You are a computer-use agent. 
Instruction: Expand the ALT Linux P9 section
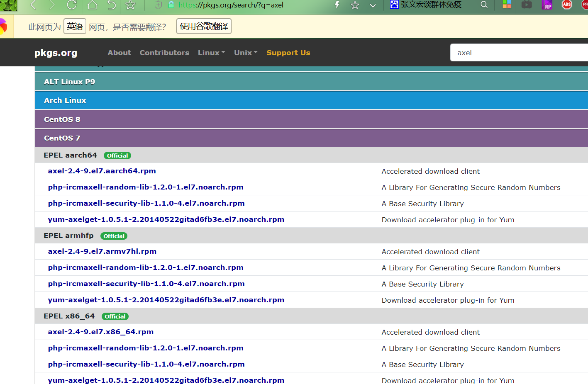click(x=311, y=81)
